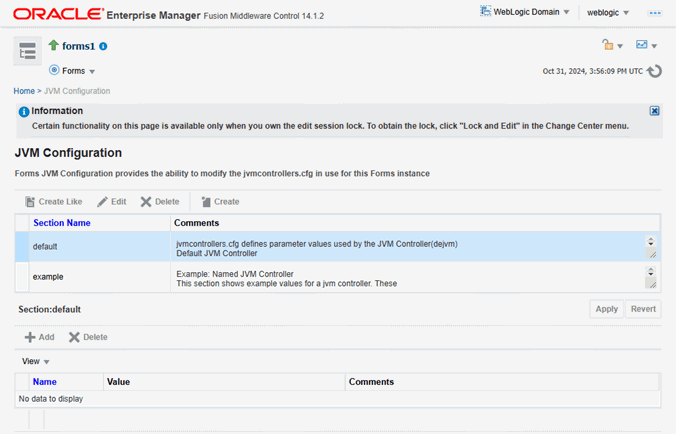Click the Oct 31, 2024 timestamp
The height and width of the screenshot is (434, 676).
(x=592, y=71)
